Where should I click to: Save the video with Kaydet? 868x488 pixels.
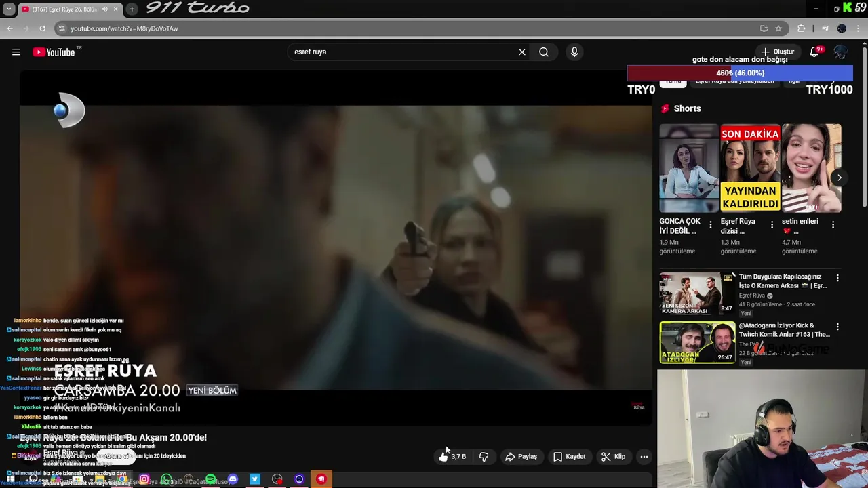point(569,457)
